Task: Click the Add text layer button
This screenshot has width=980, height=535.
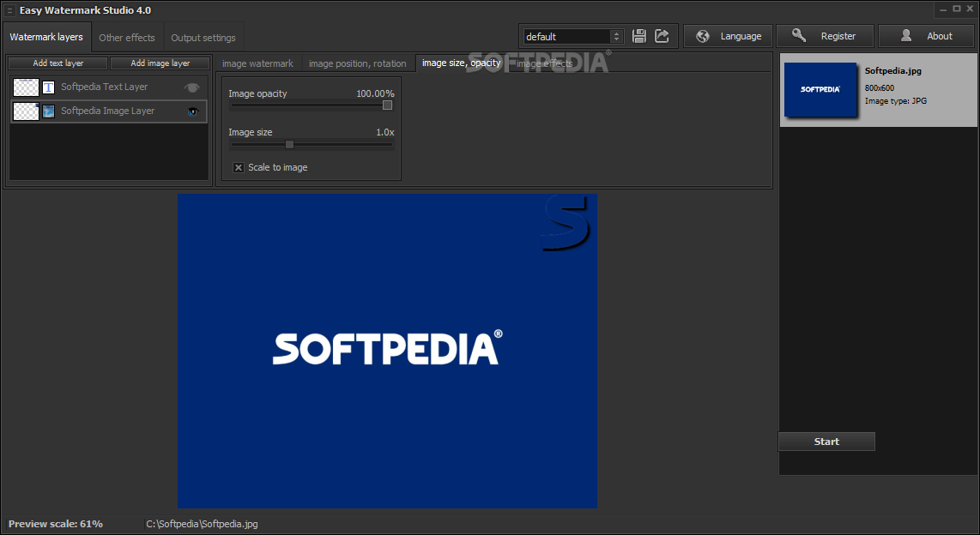Action: (58, 63)
